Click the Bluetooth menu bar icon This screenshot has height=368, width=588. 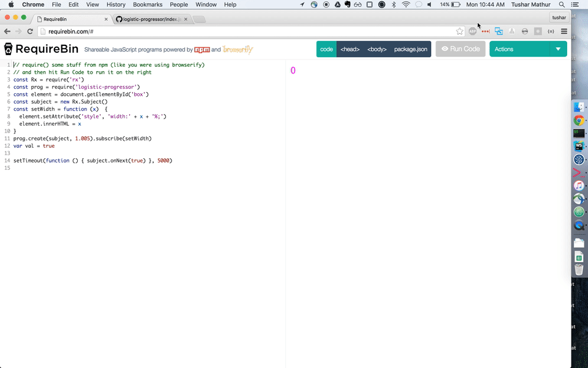tap(394, 4)
